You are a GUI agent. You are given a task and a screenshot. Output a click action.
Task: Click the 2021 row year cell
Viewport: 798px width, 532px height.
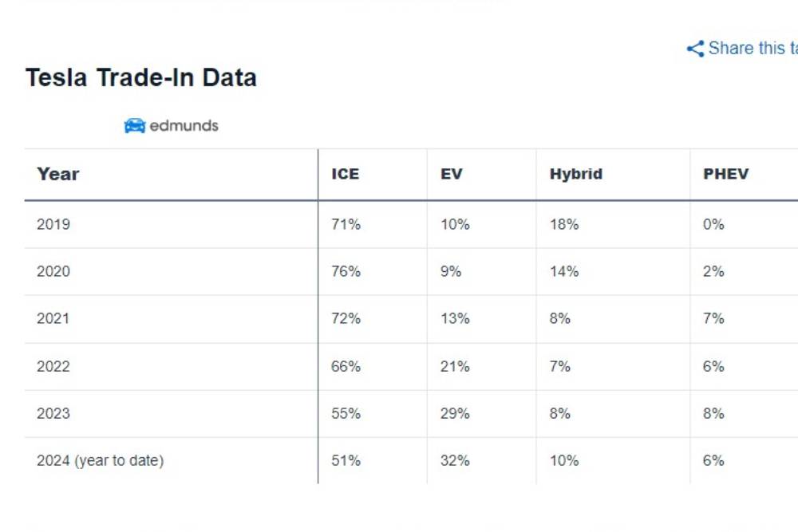(x=53, y=318)
